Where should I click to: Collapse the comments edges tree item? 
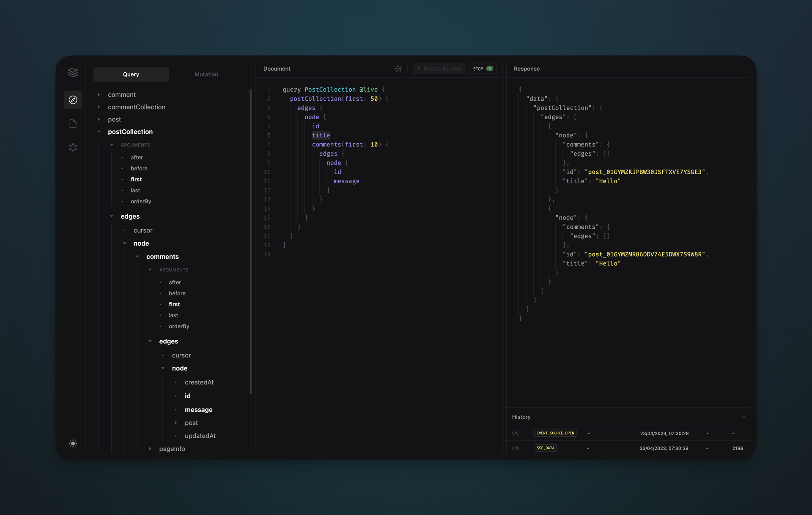point(150,341)
